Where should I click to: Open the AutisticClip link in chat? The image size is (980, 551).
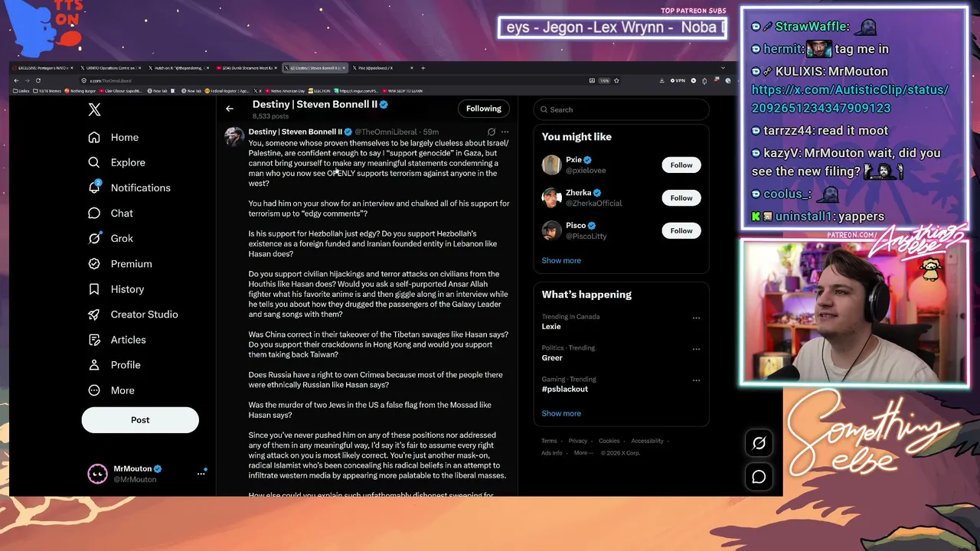point(850,99)
